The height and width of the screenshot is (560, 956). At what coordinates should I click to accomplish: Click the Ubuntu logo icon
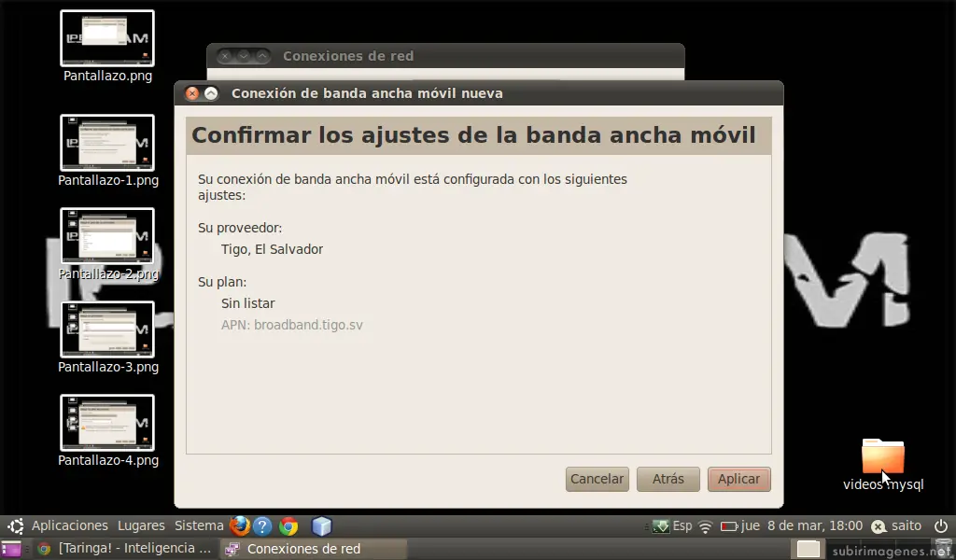(x=16, y=525)
